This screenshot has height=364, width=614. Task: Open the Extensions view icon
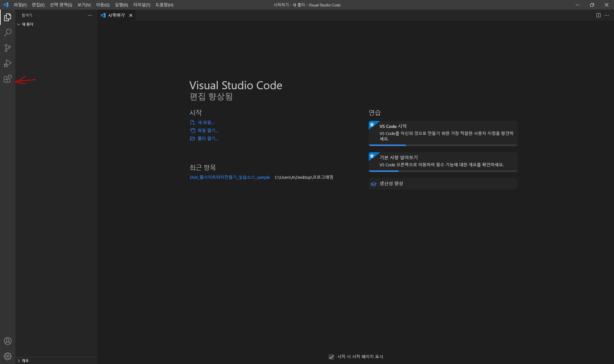pyautogui.click(x=8, y=79)
